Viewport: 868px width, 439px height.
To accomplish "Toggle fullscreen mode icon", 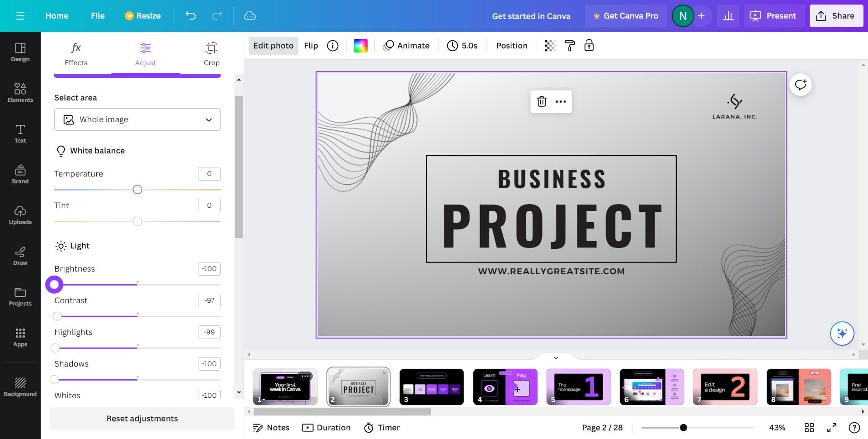I will pos(831,428).
